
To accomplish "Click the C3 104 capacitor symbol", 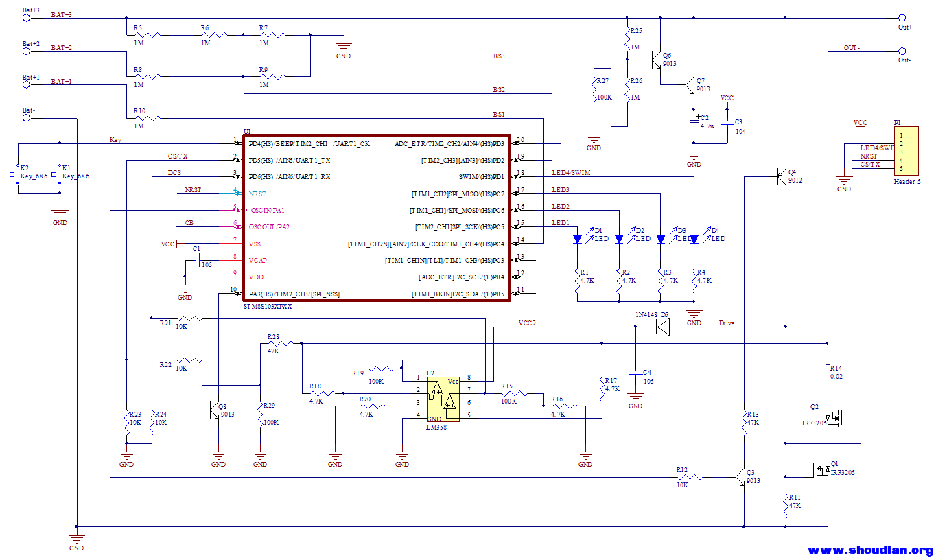I will (x=727, y=122).
